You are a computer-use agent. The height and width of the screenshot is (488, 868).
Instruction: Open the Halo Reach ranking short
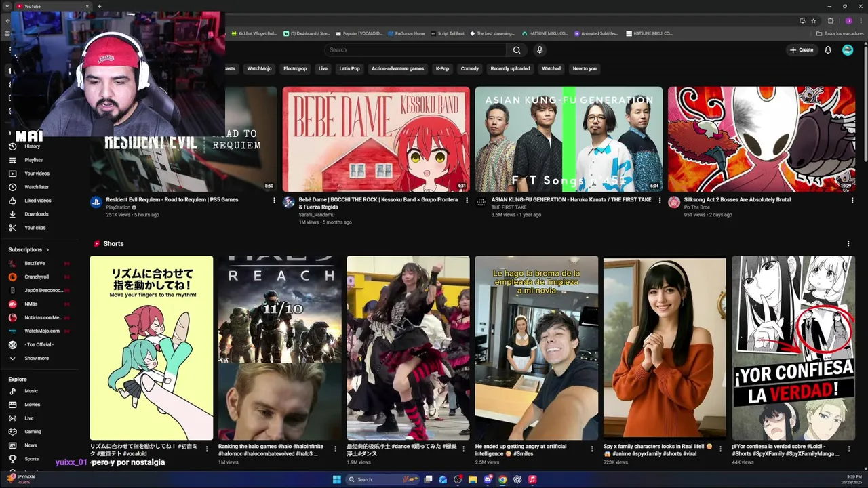pyautogui.click(x=280, y=348)
